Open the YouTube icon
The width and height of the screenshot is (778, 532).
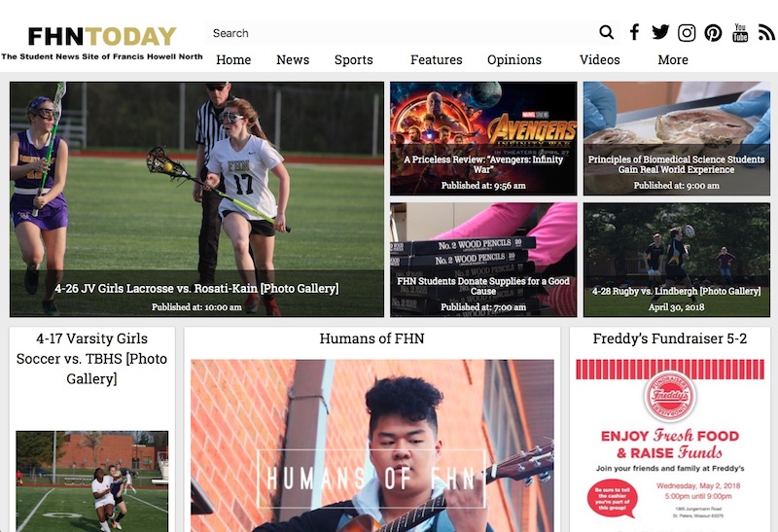tap(740, 33)
